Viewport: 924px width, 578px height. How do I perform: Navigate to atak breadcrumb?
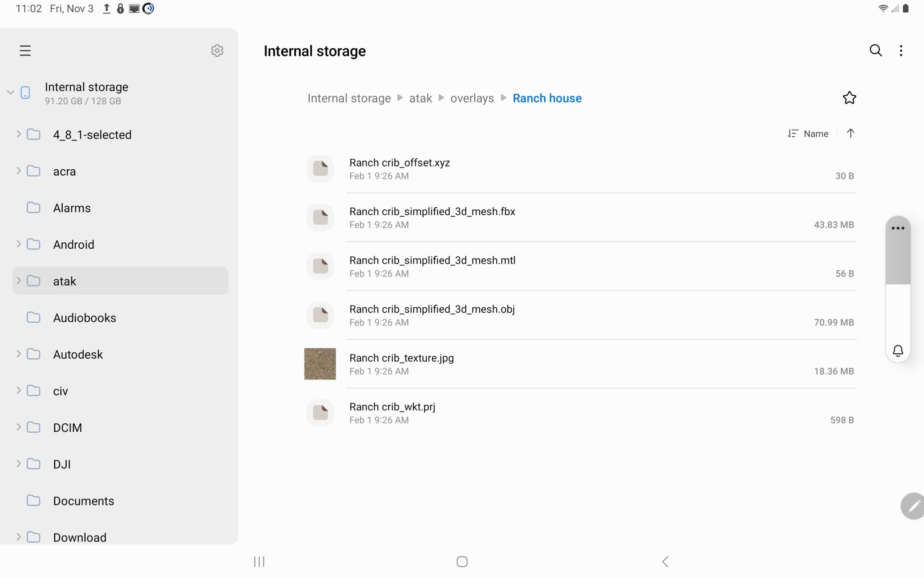420,98
